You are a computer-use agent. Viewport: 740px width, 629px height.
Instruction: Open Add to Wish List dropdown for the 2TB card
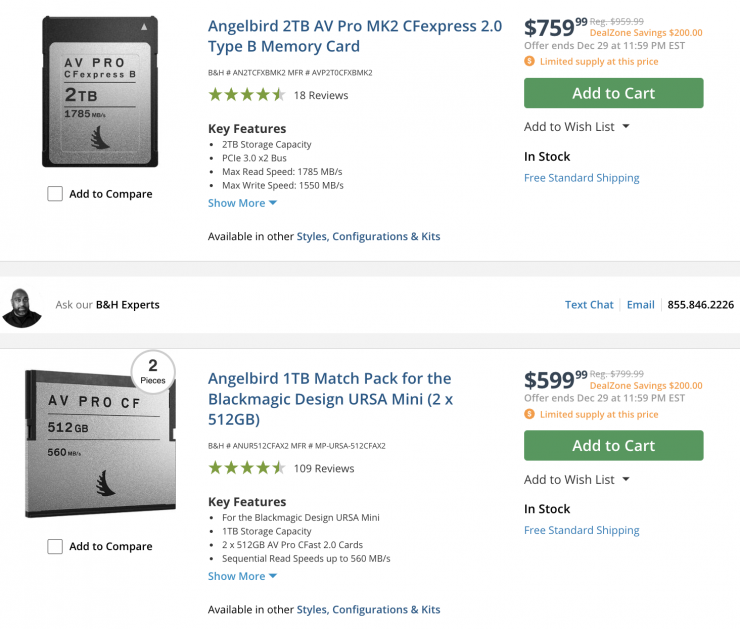coord(577,127)
